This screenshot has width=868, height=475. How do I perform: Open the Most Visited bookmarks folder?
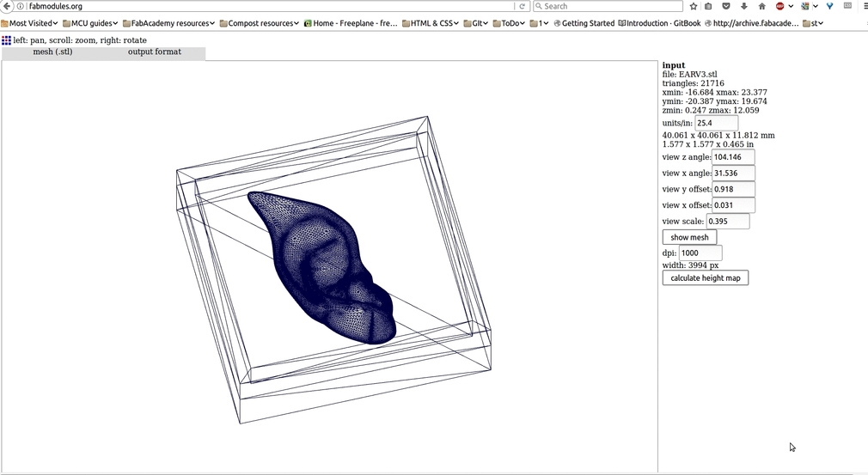[x=29, y=23]
